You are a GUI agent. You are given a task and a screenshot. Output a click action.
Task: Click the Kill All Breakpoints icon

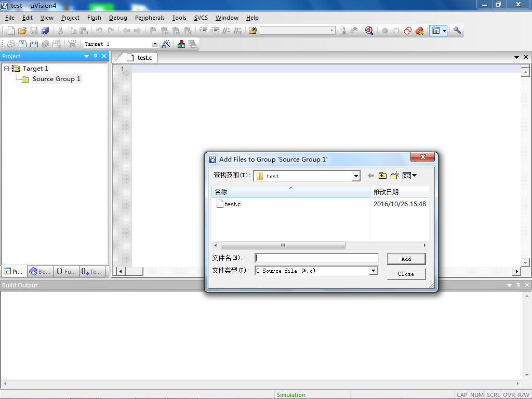[x=419, y=31]
